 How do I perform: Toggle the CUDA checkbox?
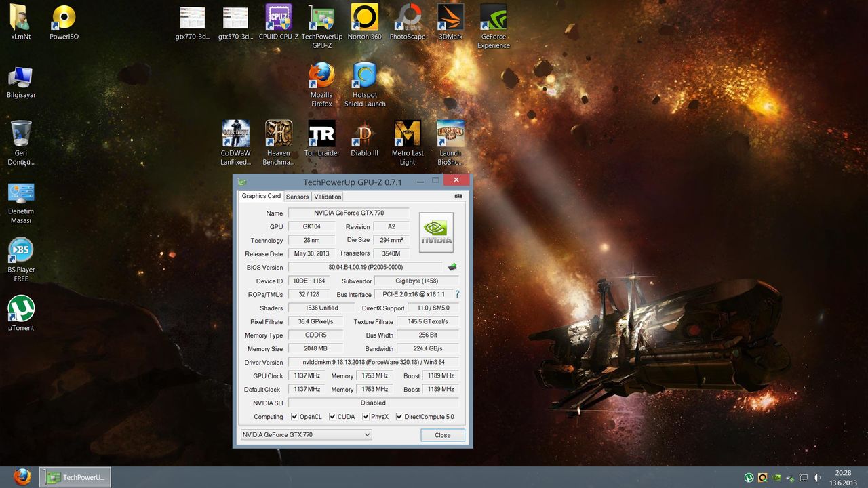333,417
